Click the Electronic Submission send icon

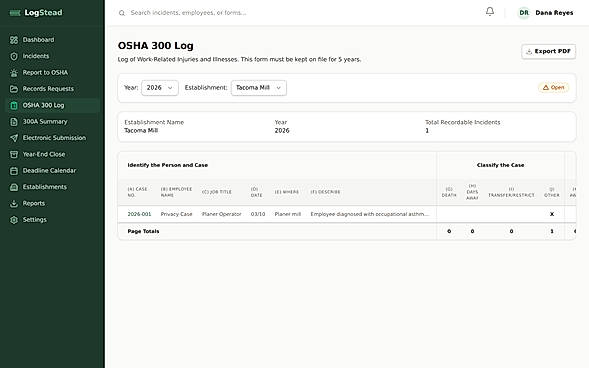point(14,138)
